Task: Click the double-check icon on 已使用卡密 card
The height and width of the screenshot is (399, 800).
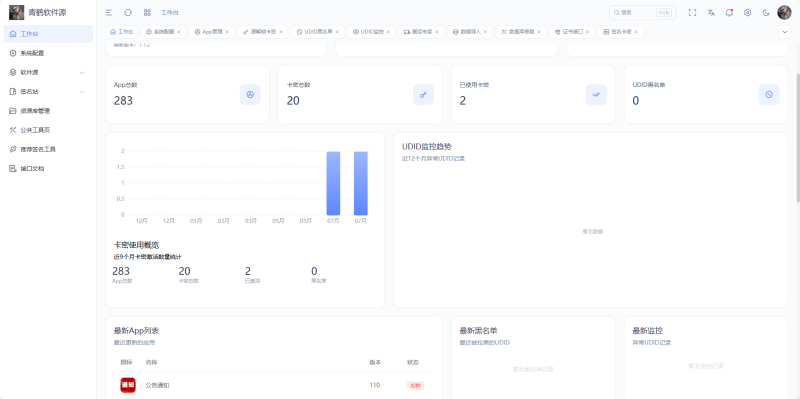Action: 596,94
